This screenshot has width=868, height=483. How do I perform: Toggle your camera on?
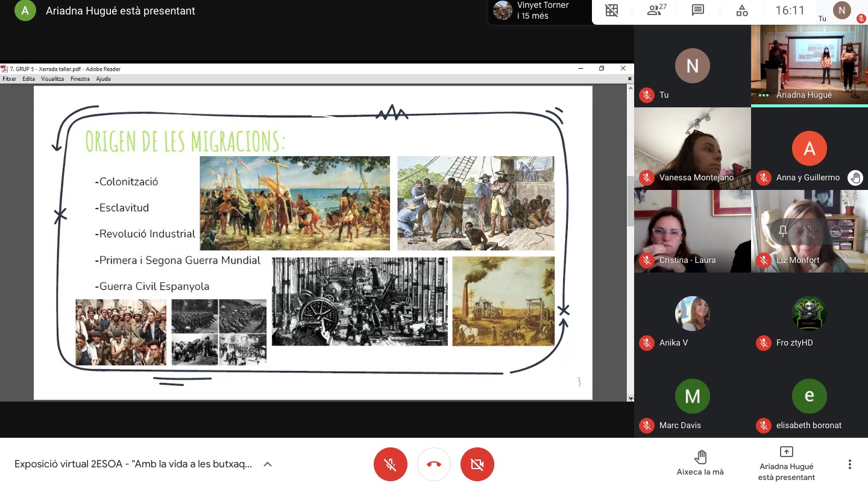click(x=477, y=464)
